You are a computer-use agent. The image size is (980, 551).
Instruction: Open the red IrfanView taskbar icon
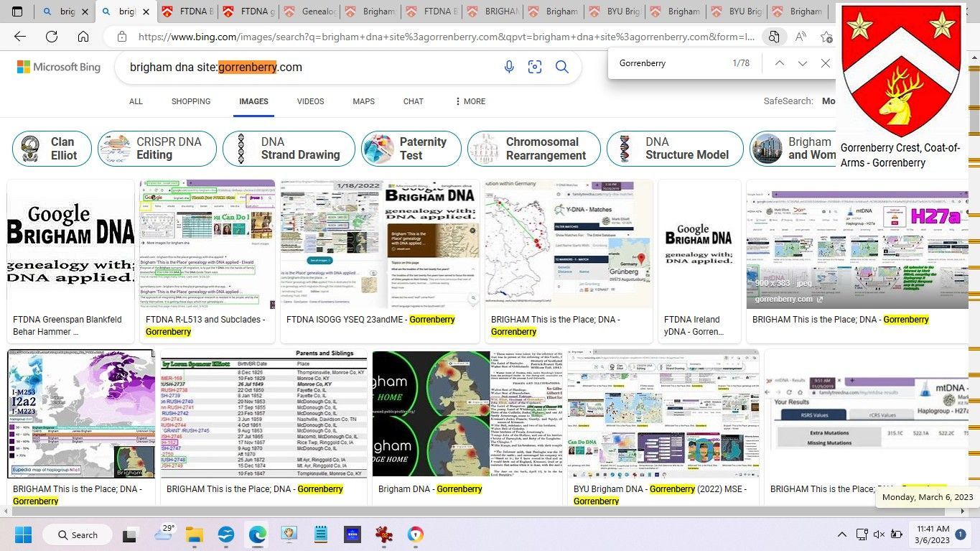click(x=384, y=534)
